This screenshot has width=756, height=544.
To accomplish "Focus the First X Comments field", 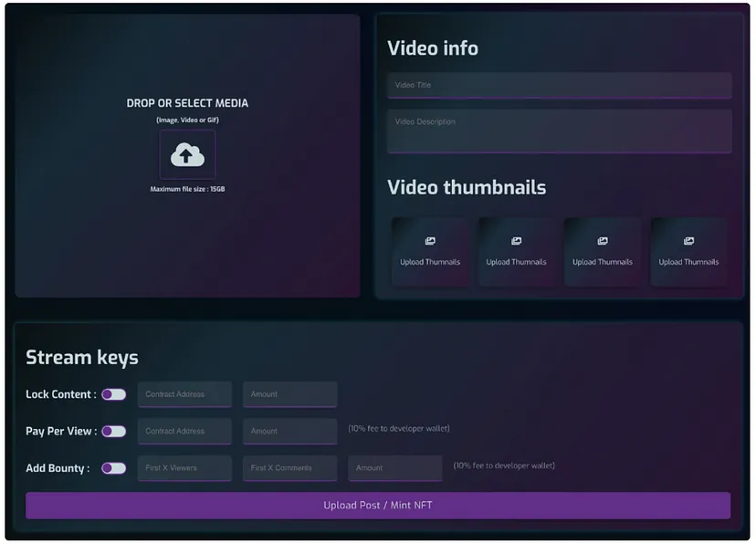I will (x=289, y=468).
